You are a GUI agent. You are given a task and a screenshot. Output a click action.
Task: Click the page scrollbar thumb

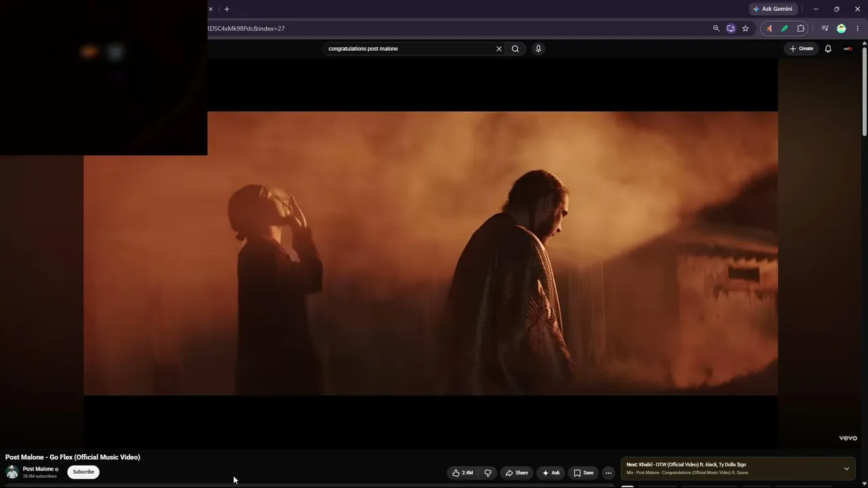864,91
